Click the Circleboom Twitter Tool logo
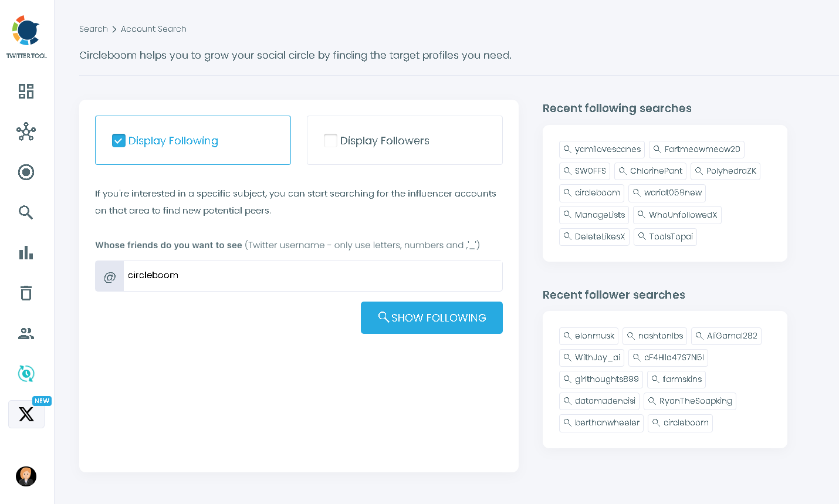This screenshot has height=504, width=839. click(26, 38)
